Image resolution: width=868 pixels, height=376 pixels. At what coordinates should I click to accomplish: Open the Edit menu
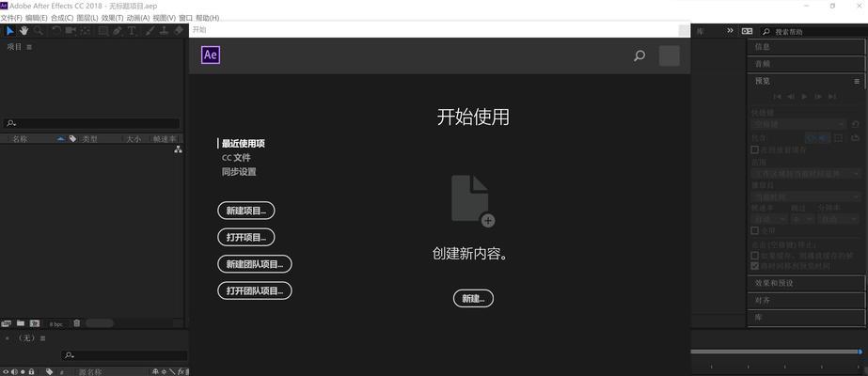click(37, 18)
